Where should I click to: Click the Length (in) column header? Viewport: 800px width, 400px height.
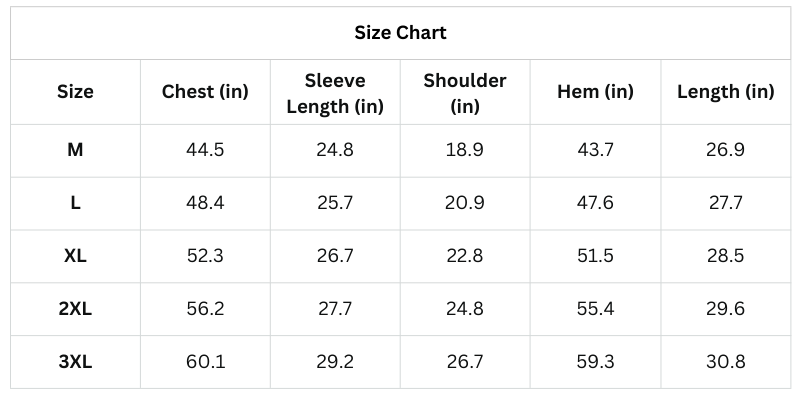point(725,92)
